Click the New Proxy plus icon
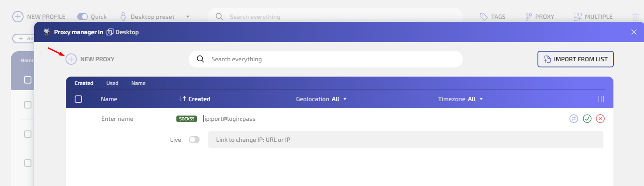 (x=71, y=59)
